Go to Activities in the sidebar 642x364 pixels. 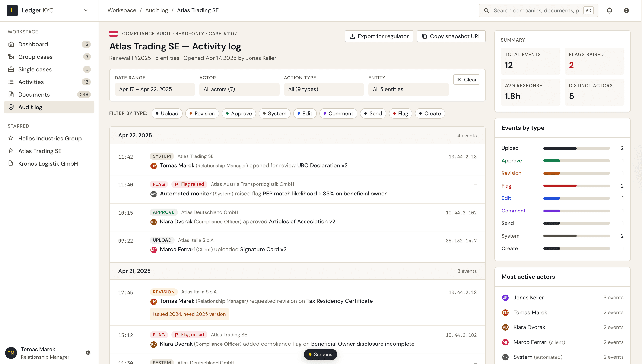pos(31,82)
